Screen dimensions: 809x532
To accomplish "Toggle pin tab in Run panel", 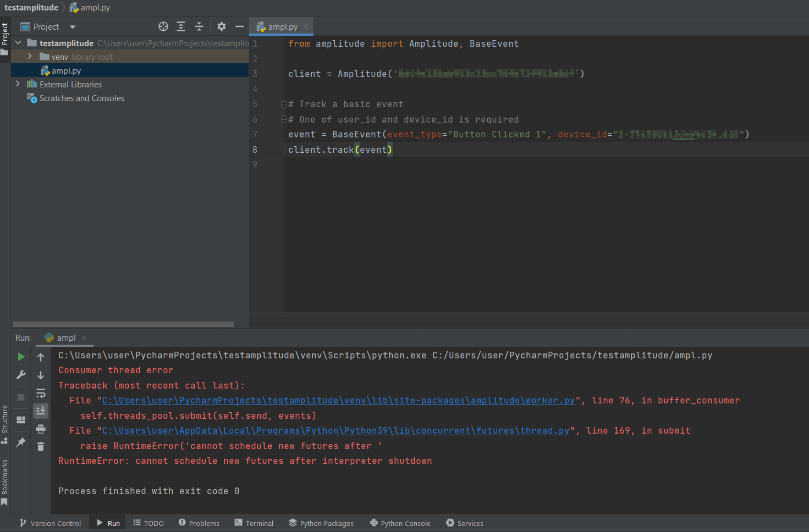I will pos(21,442).
